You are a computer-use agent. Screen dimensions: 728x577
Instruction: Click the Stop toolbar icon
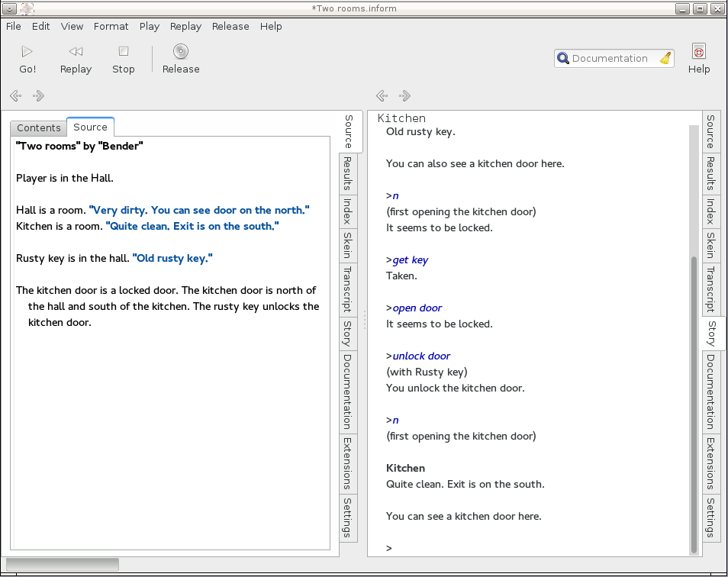click(x=123, y=52)
